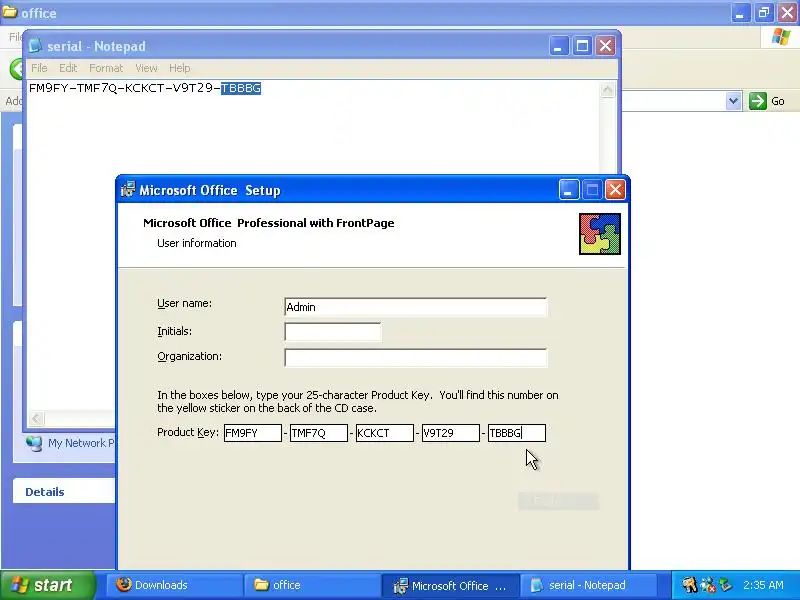Viewport: 800px width, 600px height.
Task: Open the View menu in Notepad
Action: [146, 68]
